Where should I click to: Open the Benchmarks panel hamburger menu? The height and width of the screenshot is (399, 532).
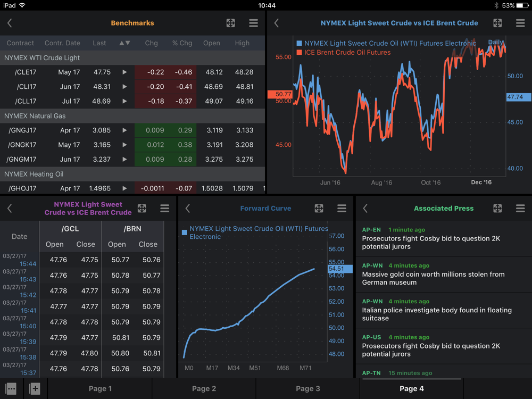coord(253,23)
